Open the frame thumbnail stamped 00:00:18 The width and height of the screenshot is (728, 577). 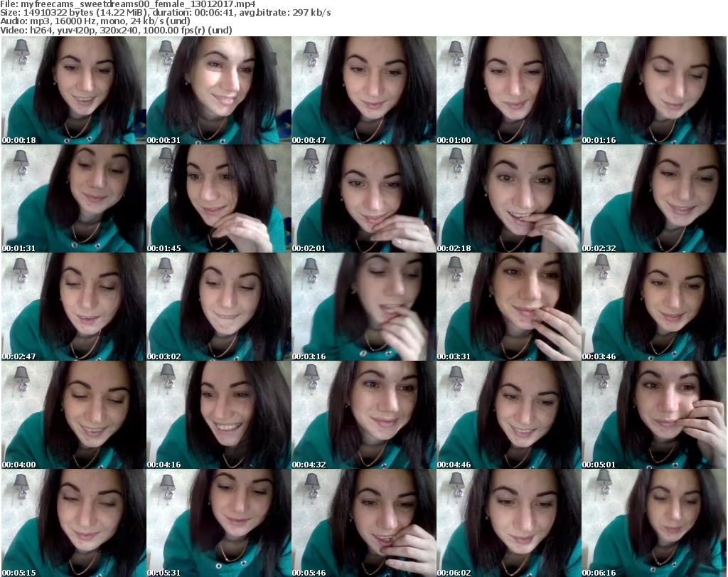point(74,90)
